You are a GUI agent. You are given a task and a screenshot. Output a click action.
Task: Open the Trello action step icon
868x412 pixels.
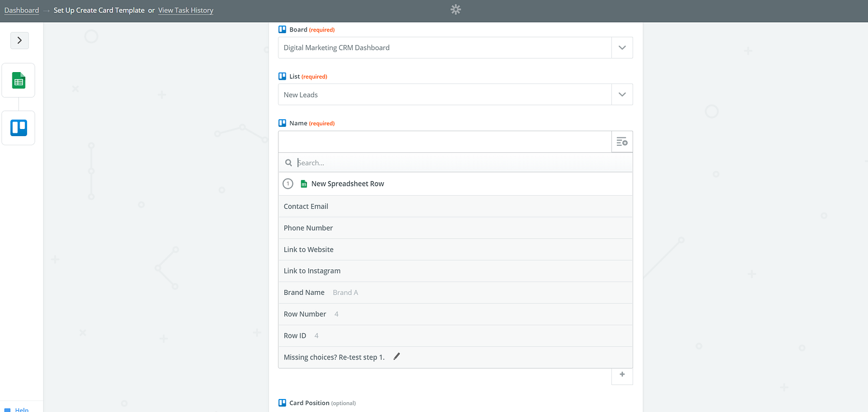coord(19,128)
